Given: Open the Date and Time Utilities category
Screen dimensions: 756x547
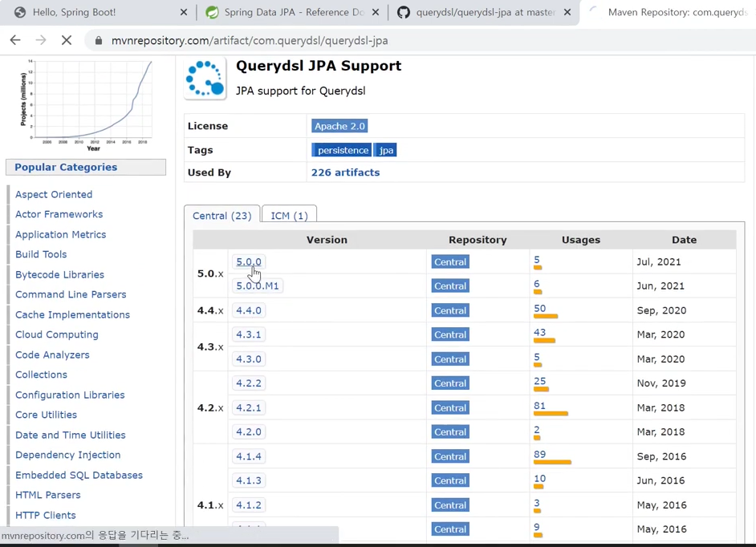Looking at the screenshot, I should pos(71,435).
